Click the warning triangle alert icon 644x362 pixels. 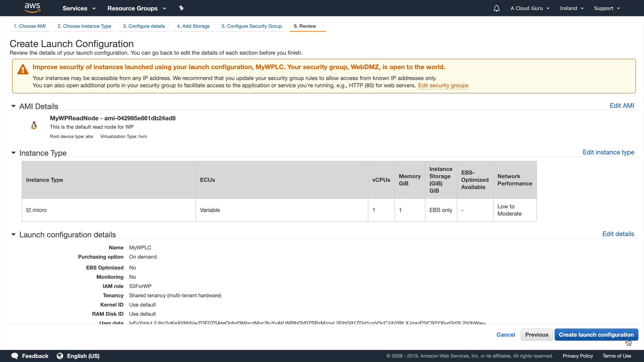coord(23,69)
